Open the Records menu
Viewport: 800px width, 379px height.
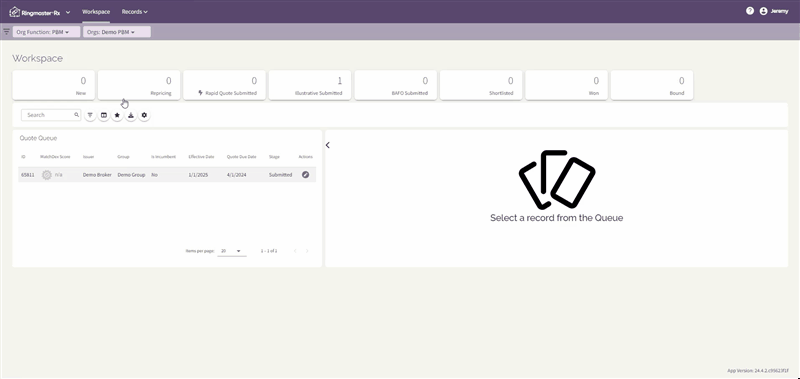(x=135, y=11)
